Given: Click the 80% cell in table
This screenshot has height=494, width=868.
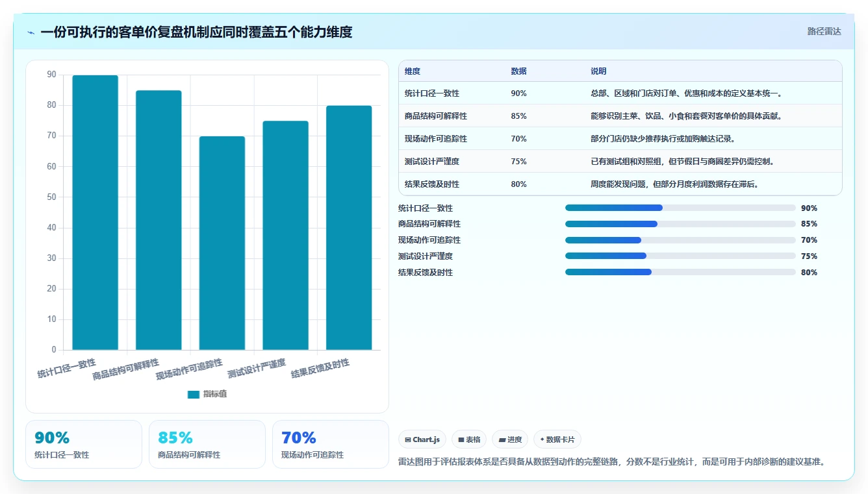Looking at the screenshot, I should tap(519, 184).
